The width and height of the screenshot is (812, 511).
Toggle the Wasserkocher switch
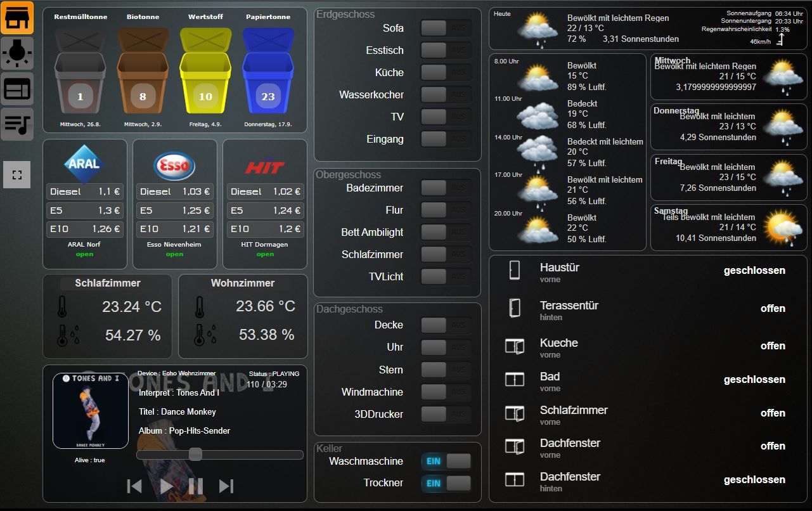(x=446, y=94)
